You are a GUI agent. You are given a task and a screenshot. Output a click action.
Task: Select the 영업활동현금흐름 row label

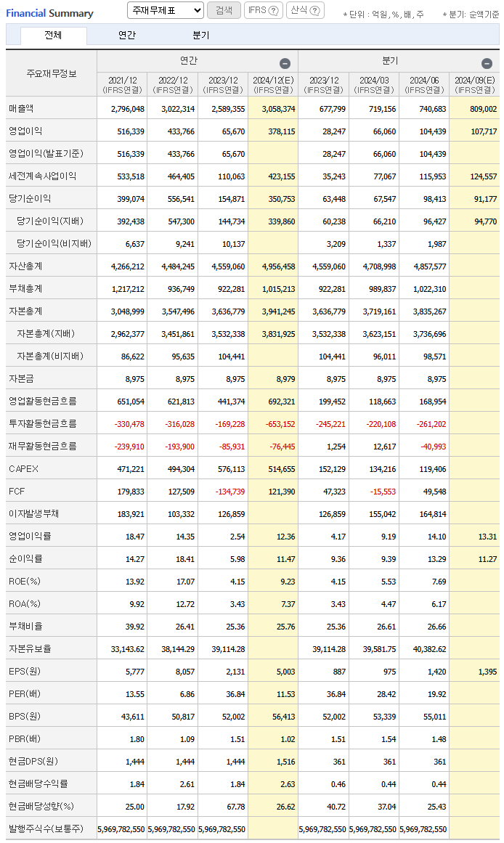43,401
